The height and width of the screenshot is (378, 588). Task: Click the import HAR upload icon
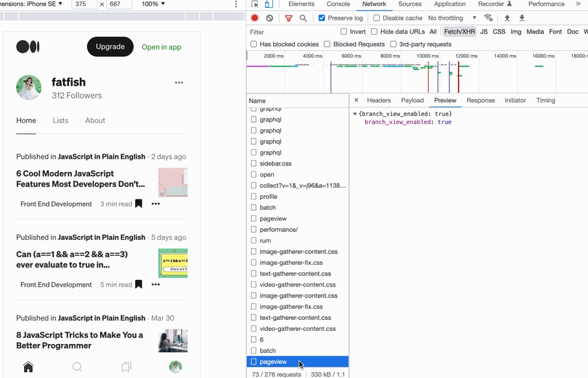point(507,18)
